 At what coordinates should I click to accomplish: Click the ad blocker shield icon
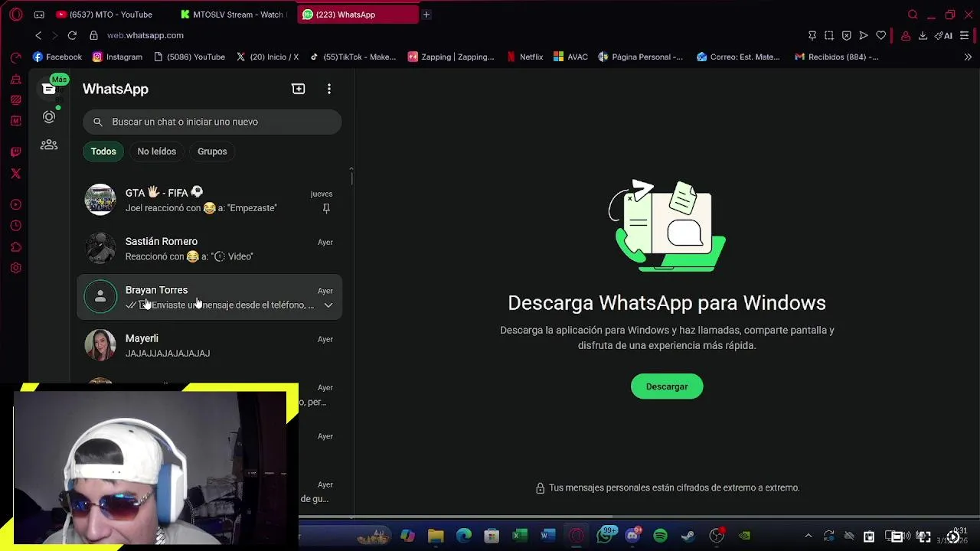coord(847,35)
